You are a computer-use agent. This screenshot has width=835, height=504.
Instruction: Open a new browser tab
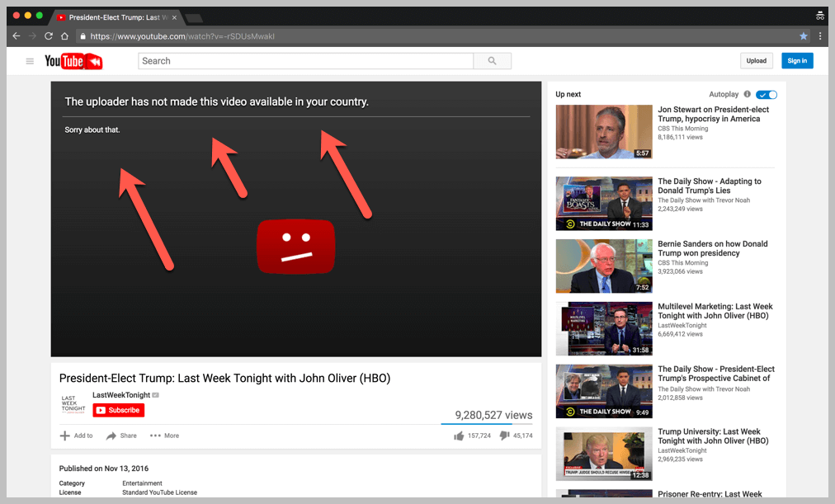click(194, 18)
